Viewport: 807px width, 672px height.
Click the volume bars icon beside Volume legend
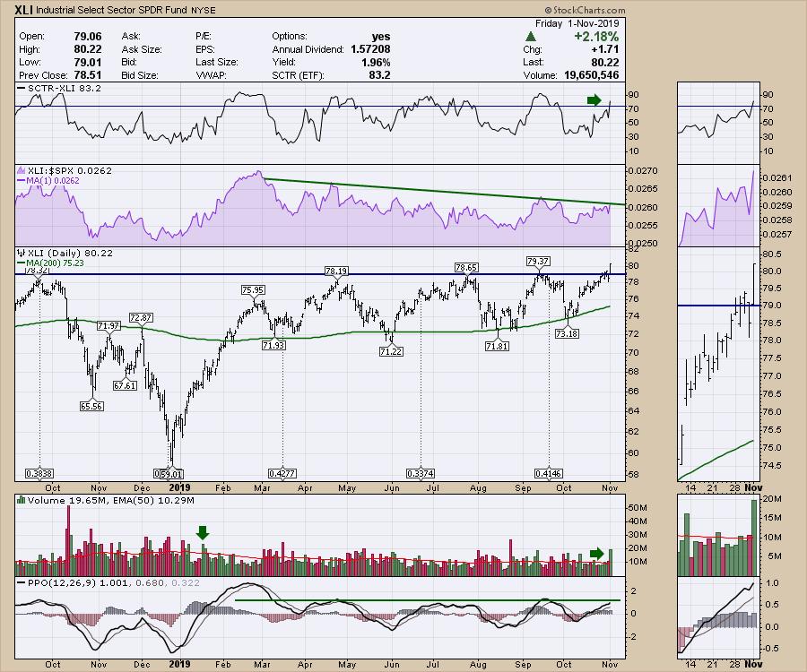pos(22,500)
